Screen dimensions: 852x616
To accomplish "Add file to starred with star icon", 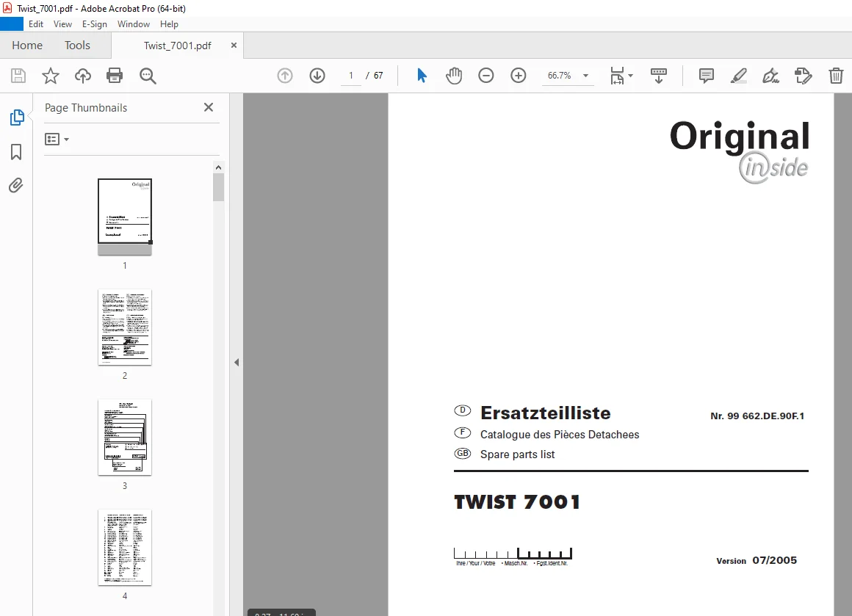I will (51, 76).
